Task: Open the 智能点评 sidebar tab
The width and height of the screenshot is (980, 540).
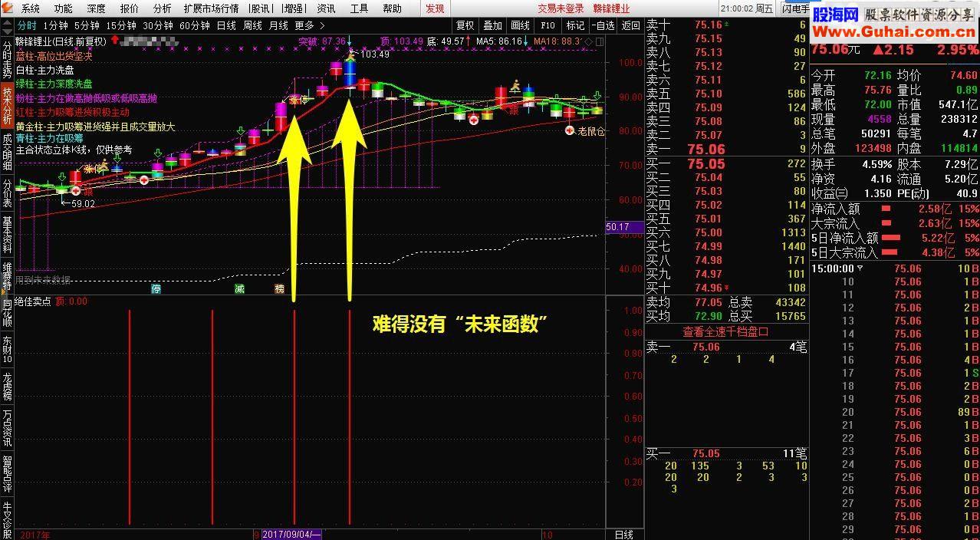Action: 7,474
